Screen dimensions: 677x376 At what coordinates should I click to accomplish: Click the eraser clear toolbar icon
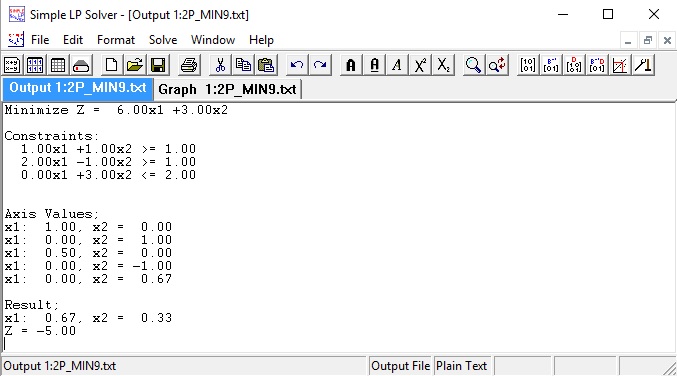(81, 65)
